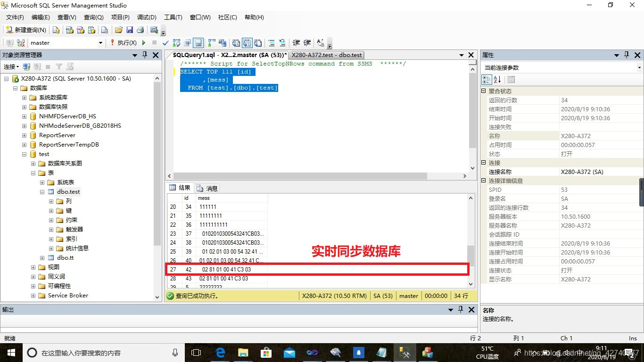Open the Query menu
The width and height of the screenshot is (644, 362).
click(93, 17)
